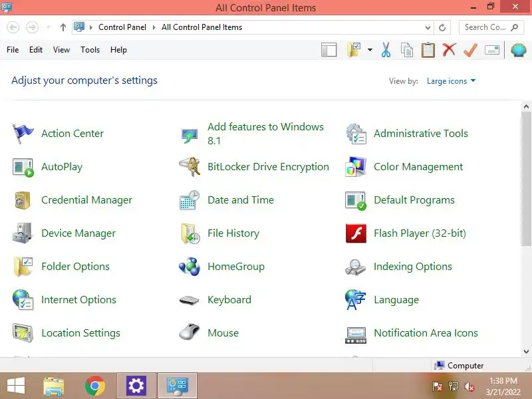Open the Device Manager link
This screenshot has height=399, width=532.
pyautogui.click(x=78, y=233)
